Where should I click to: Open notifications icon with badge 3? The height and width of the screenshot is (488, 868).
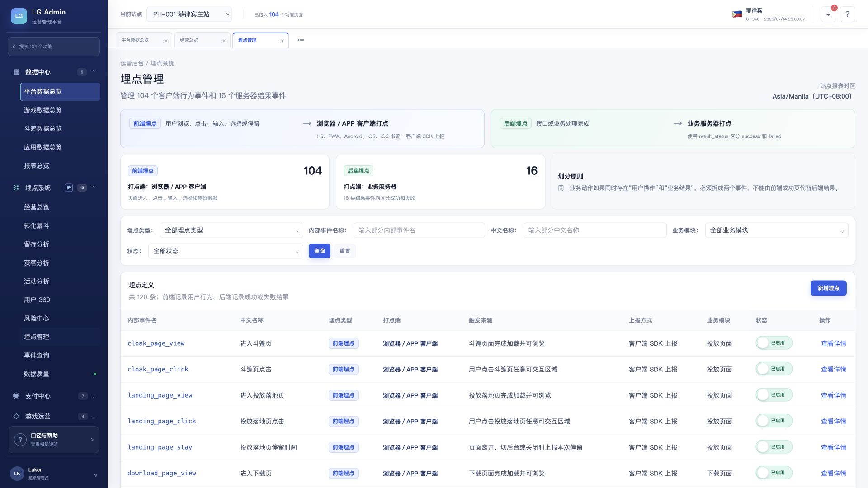click(828, 14)
